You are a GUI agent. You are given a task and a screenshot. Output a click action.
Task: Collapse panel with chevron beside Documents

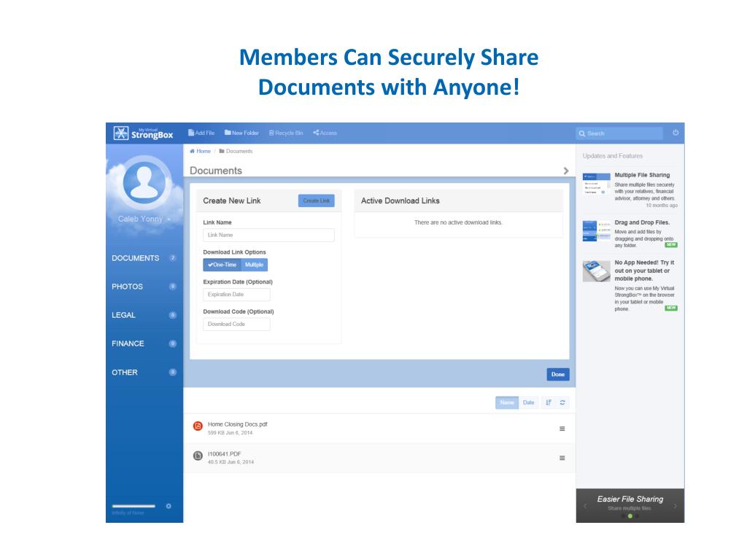point(565,171)
